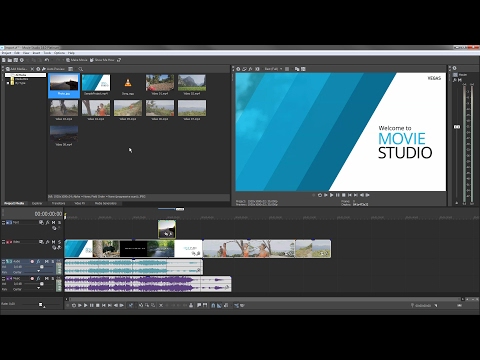This screenshot has height=360, width=480.
Task: Select the Song.mp3 media item
Action: click(128, 85)
